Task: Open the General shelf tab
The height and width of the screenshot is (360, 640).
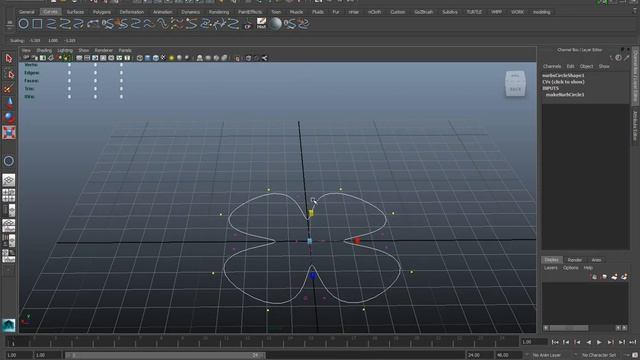Action: coord(27,12)
